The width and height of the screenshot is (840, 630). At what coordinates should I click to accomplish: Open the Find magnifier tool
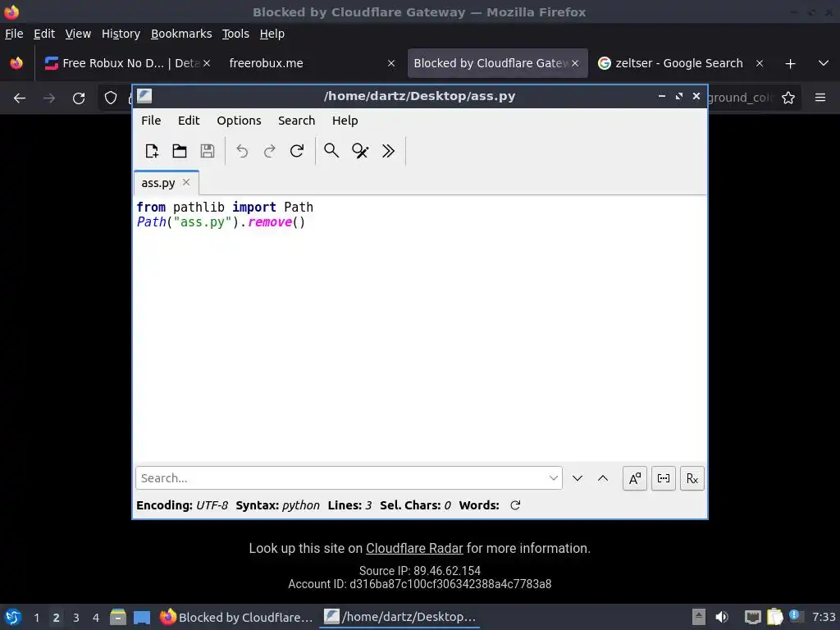point(331,151)
